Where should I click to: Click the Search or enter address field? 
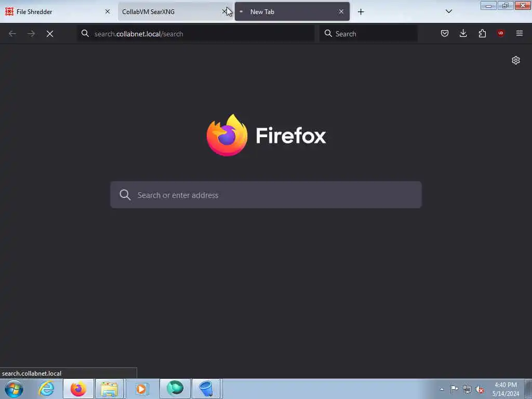click(266, 195)
